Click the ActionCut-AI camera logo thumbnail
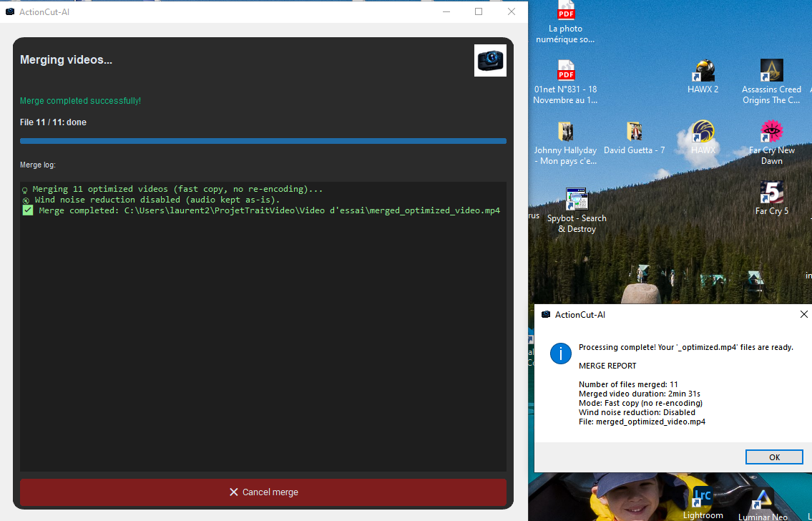This screenshot has height=521, width=812. point(490,61)
